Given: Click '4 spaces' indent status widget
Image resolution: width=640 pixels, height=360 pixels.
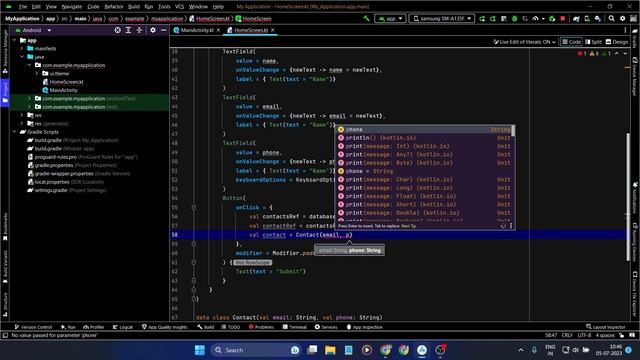Looking at the screenshot, I should click(x=604, y=335).
